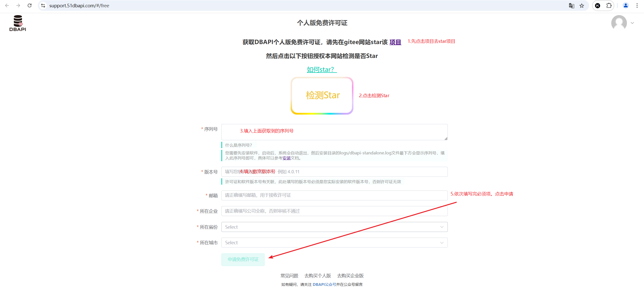Open site permissions via the tune icon
The height and width of the screenshot is (305, 644).
[x=43, y=6]
